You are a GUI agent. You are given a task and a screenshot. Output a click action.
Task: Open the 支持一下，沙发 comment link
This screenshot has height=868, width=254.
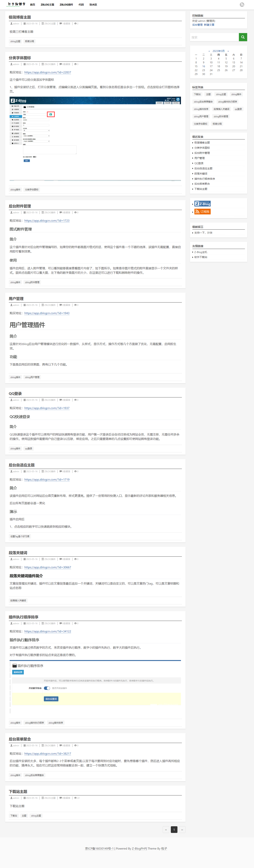pos(203,233)
